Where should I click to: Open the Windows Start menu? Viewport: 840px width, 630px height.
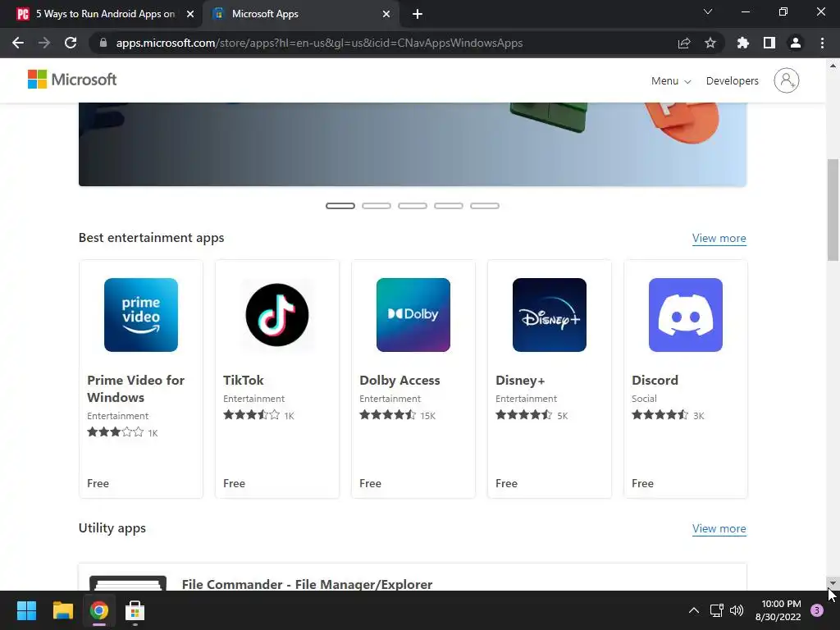tap(26, 610)
